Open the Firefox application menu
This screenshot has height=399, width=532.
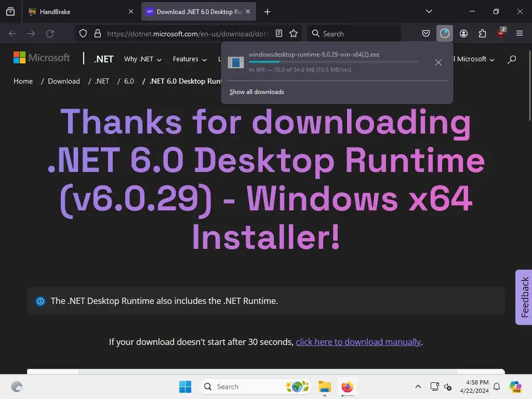tap(520, 34)
